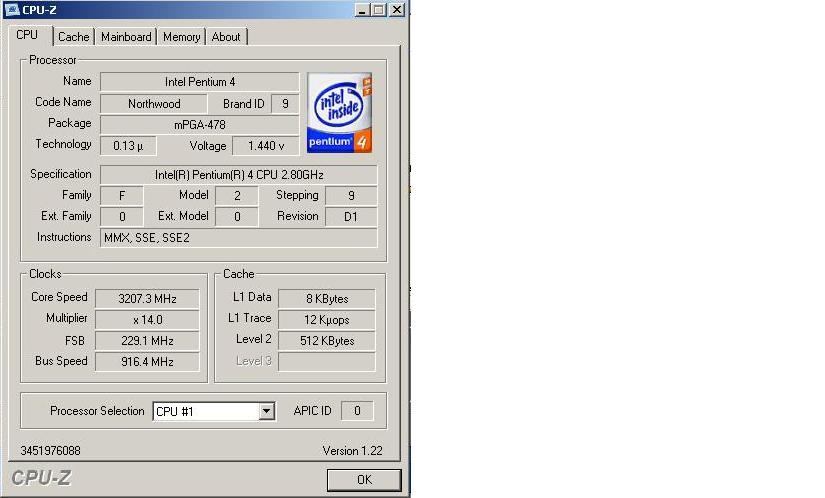Viewport: 825px width, 498px height.
Task: Click the 'Specification' label
Action: (61, 174)
